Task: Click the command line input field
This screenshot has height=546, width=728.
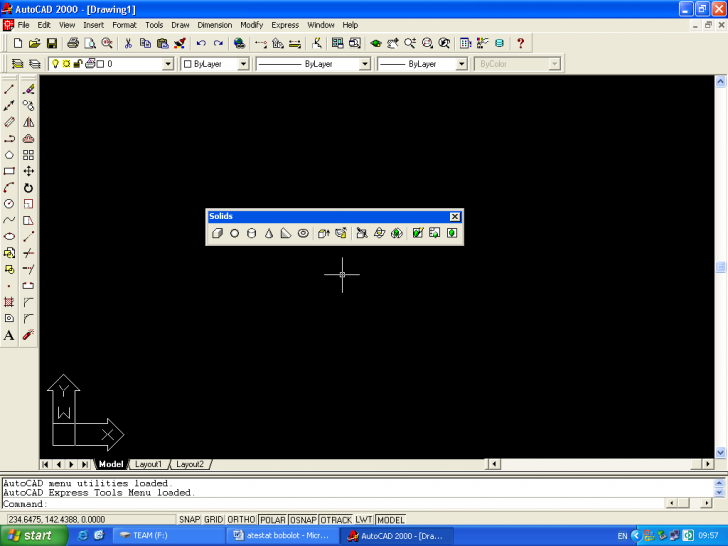Action: [334, 504]
